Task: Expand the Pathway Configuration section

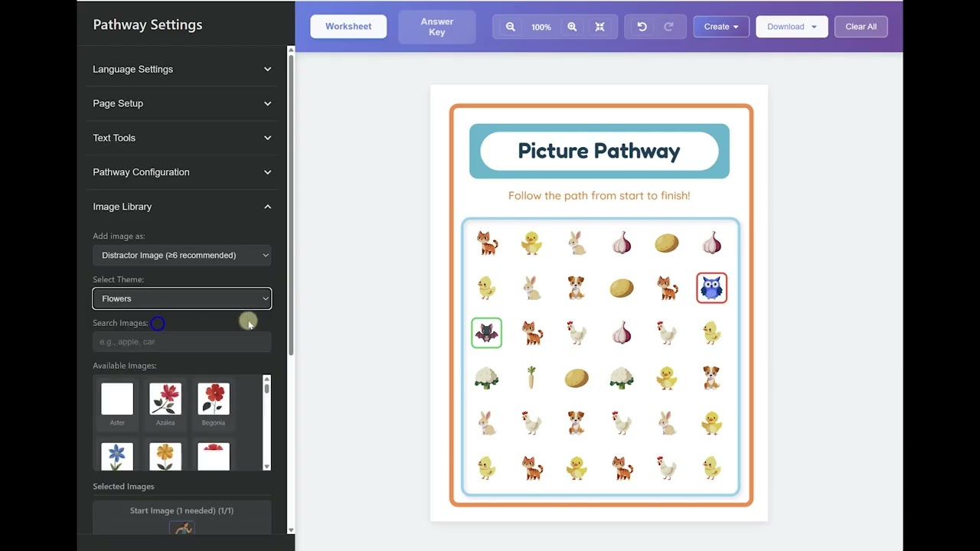Action: coord(182,172)
